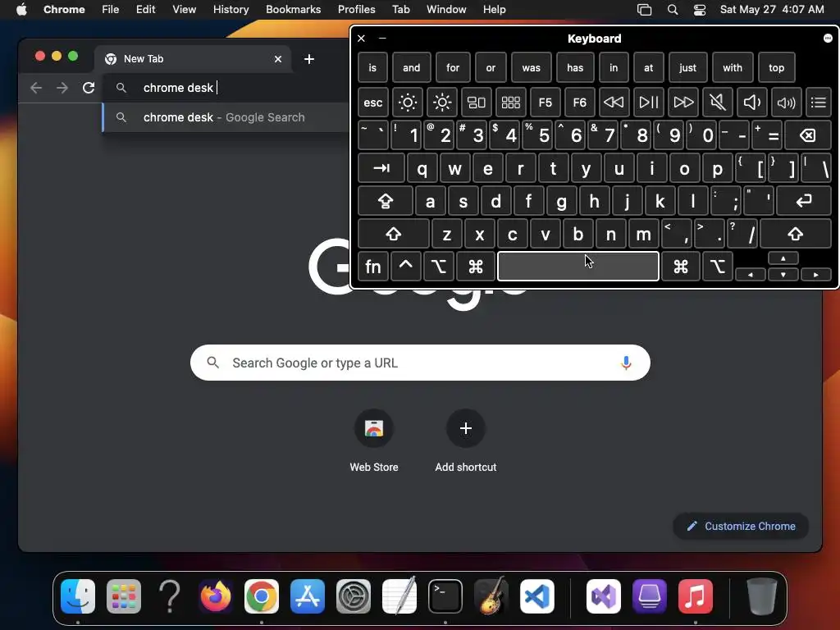Reload the page in Chrome
The image size is (840, 630).
tap(89, 87)
